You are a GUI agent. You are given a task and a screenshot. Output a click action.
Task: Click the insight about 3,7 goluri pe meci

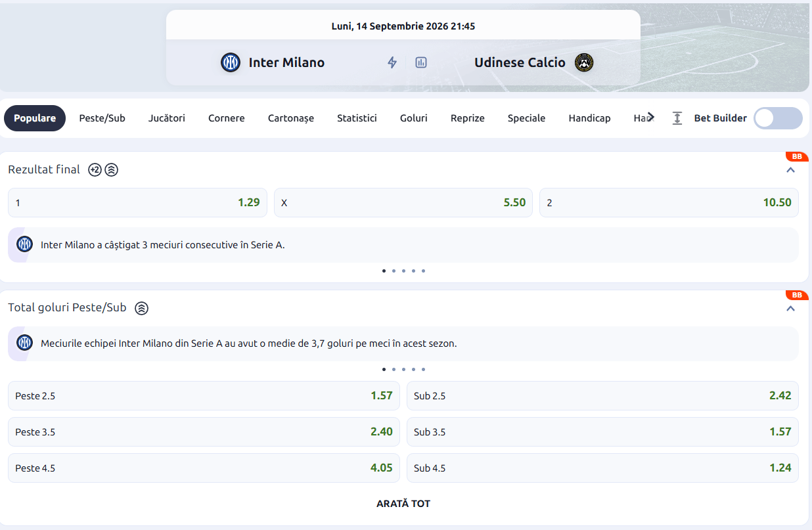tap(403, 343)
